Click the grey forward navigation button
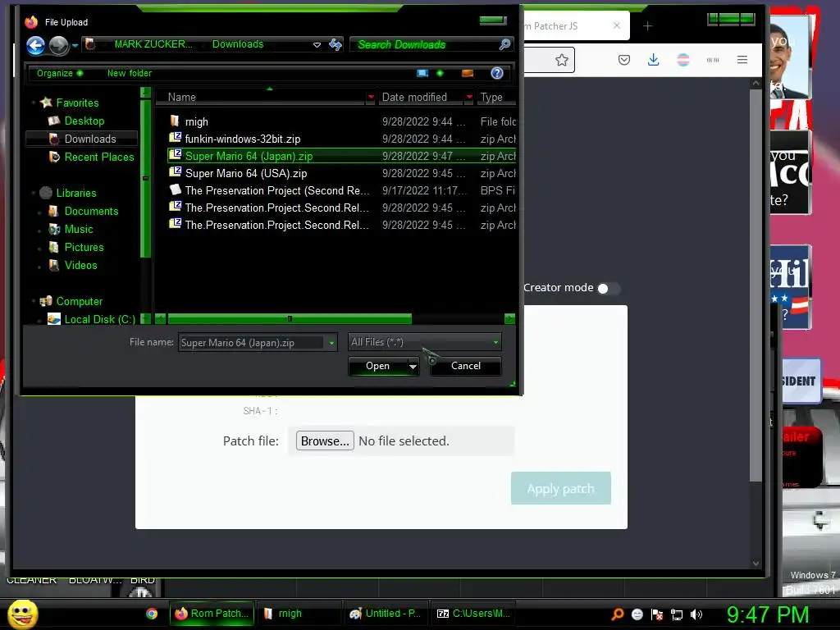 tap(59, 46)
